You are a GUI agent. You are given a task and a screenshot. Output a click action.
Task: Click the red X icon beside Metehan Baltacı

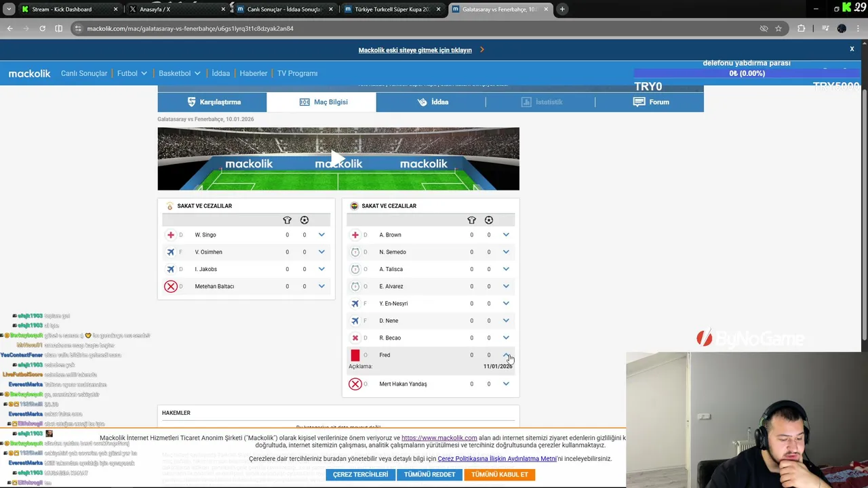click(x=171, y=286)
